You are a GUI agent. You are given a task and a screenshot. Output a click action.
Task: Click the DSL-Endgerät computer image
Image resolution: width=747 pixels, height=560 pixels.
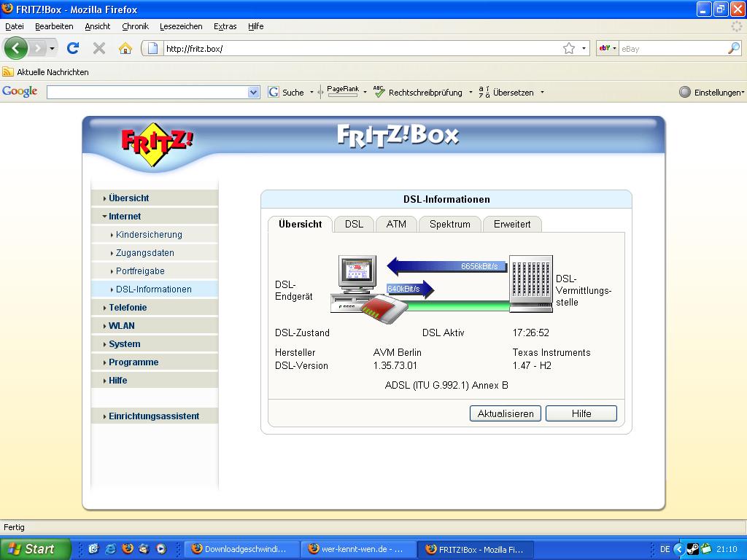click(357, 284)
